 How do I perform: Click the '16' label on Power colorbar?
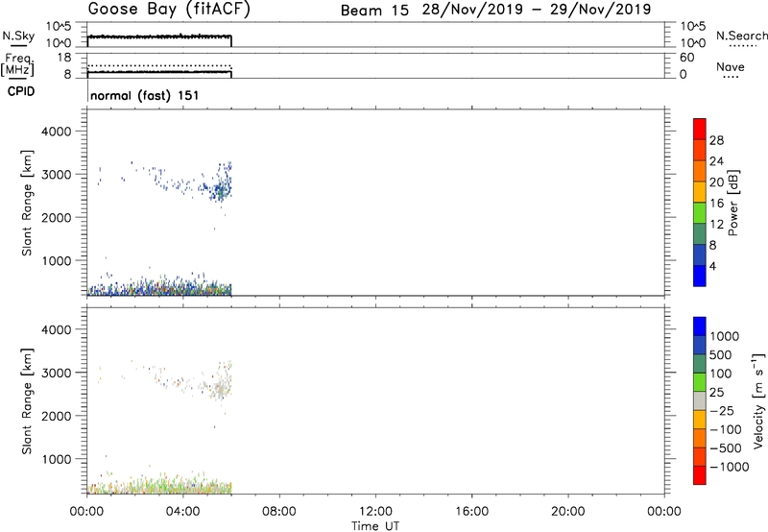pyautogui.click(x=716, y=204)
